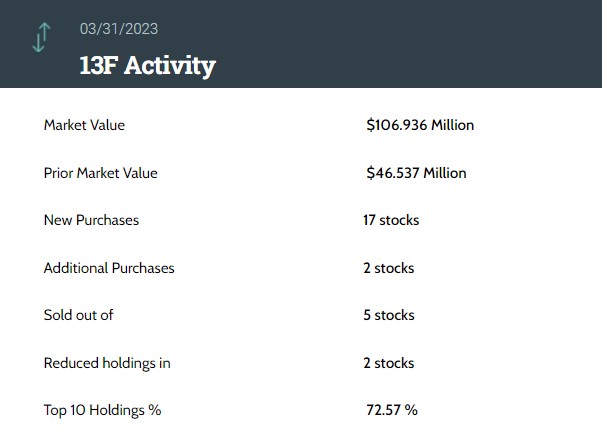Screen dimensions: 602x436
Task: Click the $106.936 Million value
Action: (420, 125)
